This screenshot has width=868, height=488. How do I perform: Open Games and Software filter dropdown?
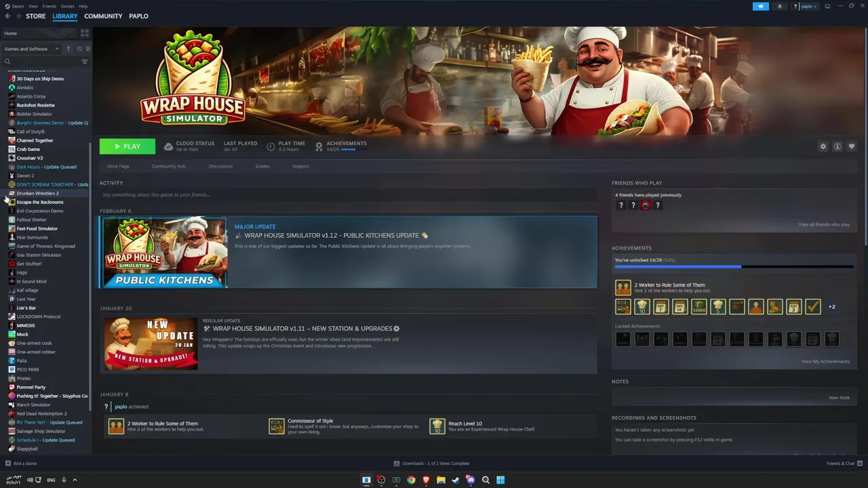coord(31,49)
